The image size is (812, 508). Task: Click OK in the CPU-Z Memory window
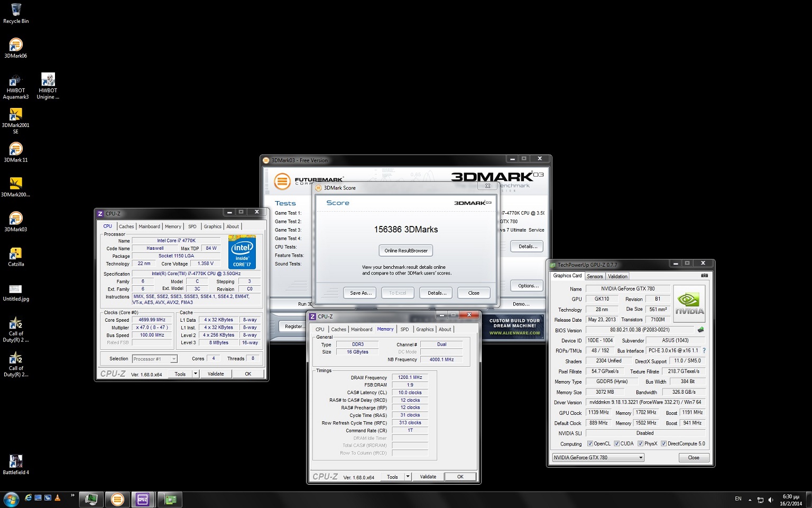pos(460,477)
